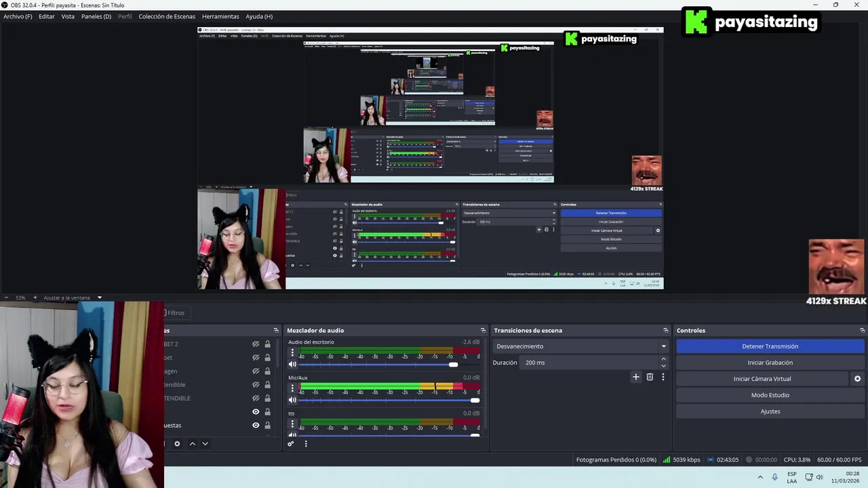Image resolution: width=868 pixels, height=488 pixels.
Task: Increase duration with the up stepper arrow
Action: point(663,359)
